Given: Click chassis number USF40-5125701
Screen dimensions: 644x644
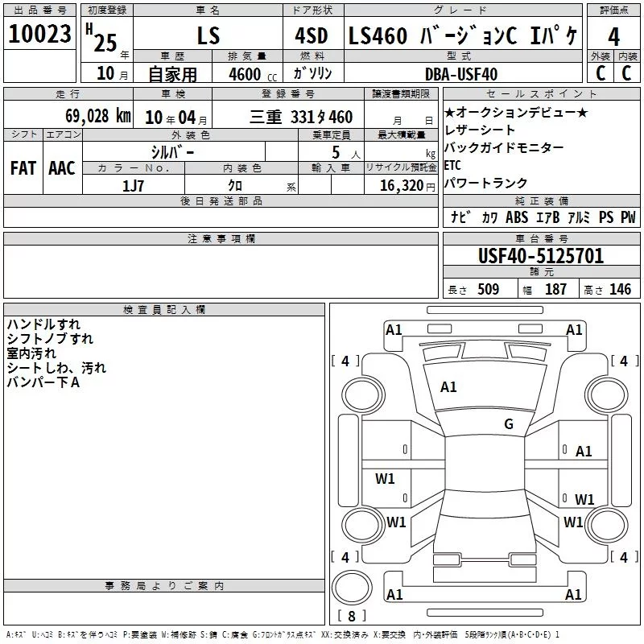Looking at the screenshot, I should (541, 256).
